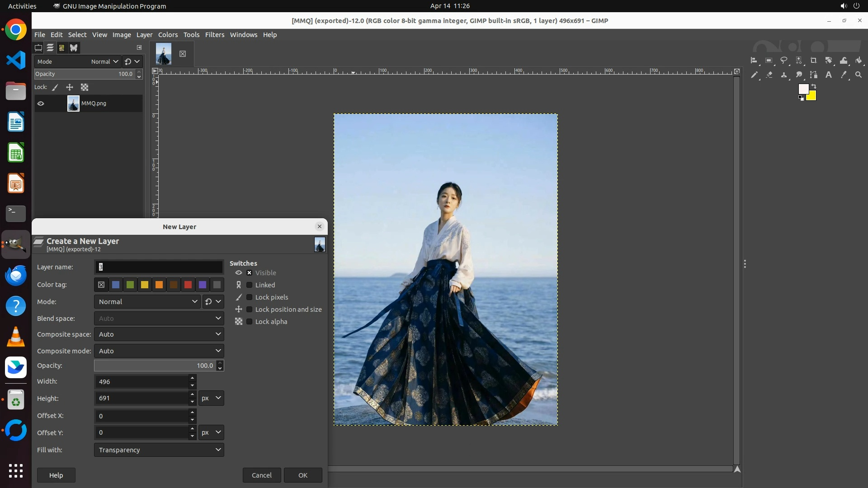The image size is (868, 488).
Task: Toggle the Visible switch in New Layer dialog
Action: tap(249, 273)
